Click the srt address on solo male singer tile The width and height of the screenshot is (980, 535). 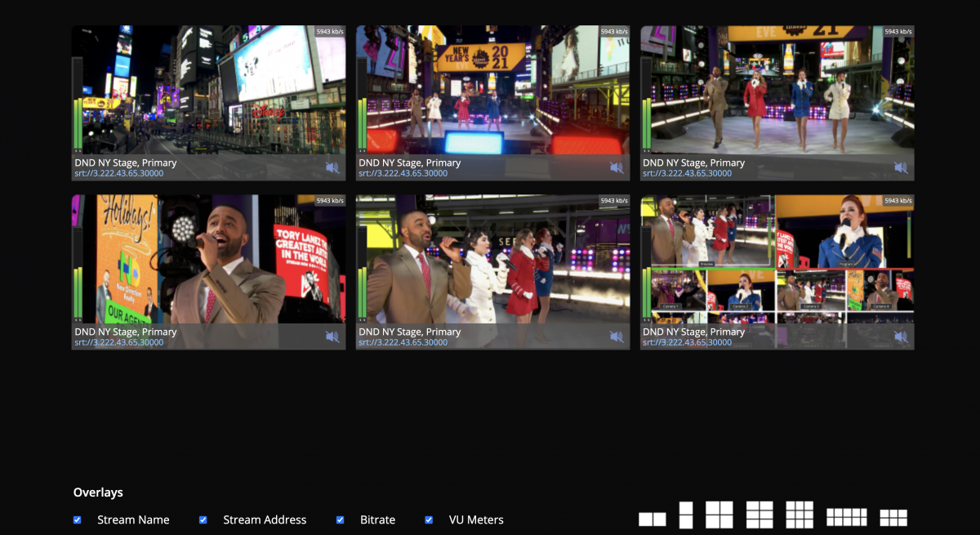click(119, 342)
